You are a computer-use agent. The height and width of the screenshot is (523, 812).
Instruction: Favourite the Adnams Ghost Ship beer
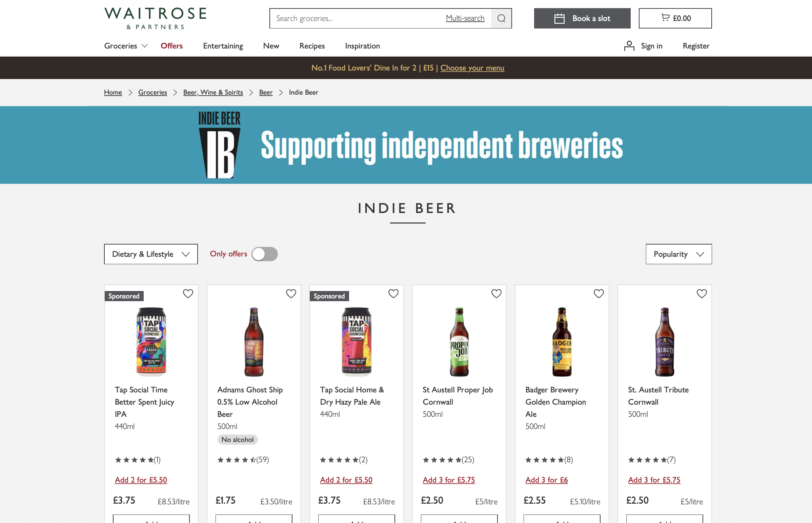tap(291, 293)
